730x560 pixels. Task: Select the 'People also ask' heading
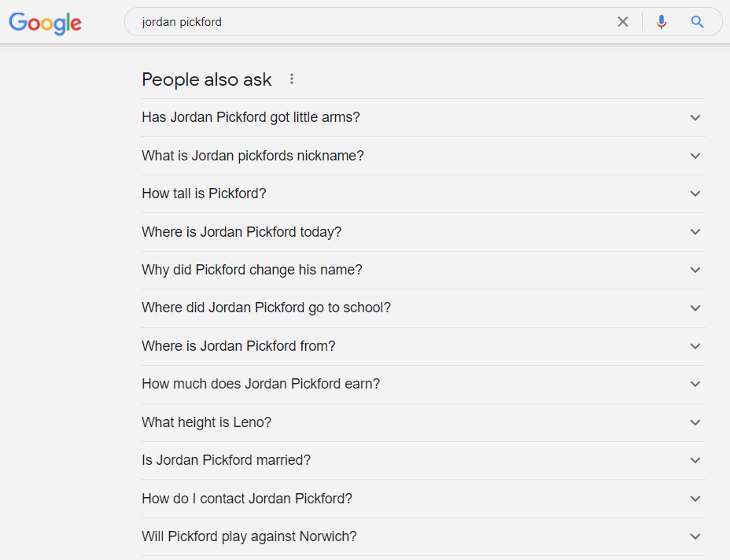pyautogui.click(x=207, y=79)
